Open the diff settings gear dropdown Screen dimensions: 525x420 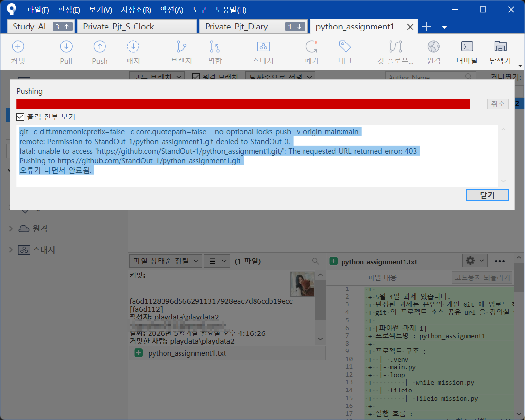pyautogui.click(x=475, y=261)
